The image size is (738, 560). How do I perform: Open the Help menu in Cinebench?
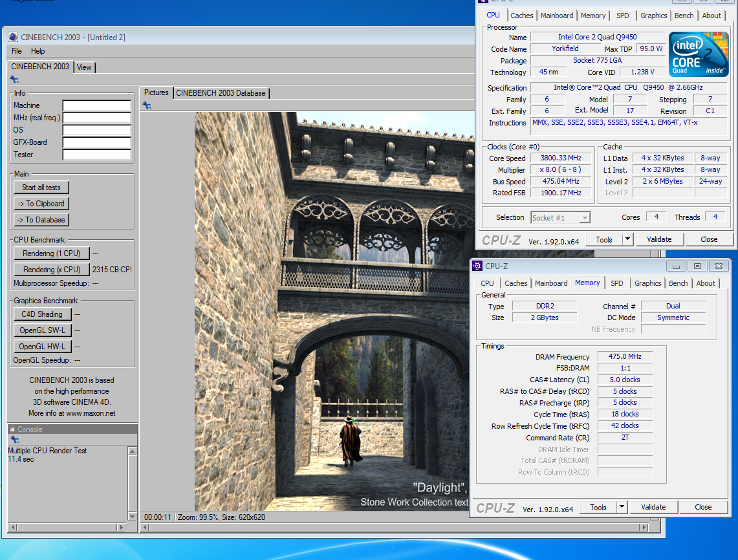[38, 51]
